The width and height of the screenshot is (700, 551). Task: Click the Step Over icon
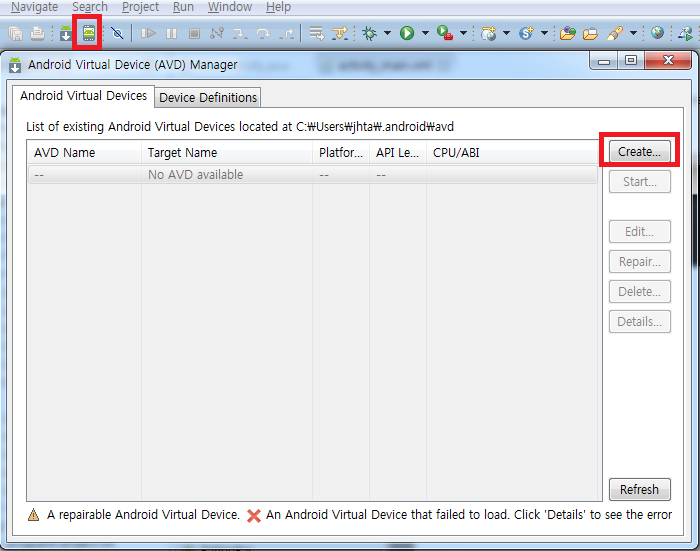263,33
